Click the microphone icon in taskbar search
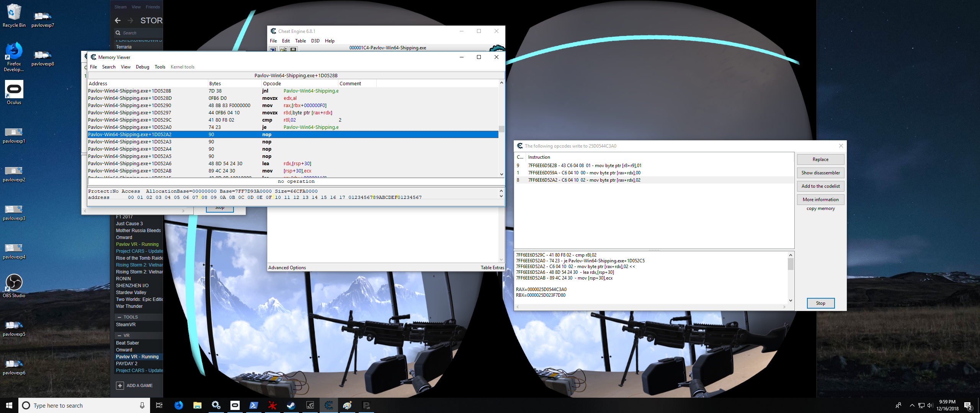Image resolution: width=980 pixels, height=413 pixels. 142,405
